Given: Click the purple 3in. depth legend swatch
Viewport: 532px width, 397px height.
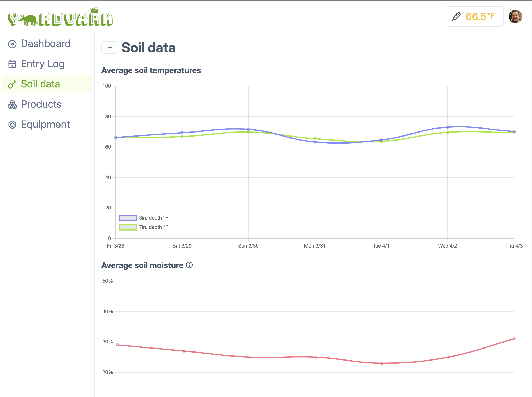Looking at the screenshot, I should [x=128, y=218].
